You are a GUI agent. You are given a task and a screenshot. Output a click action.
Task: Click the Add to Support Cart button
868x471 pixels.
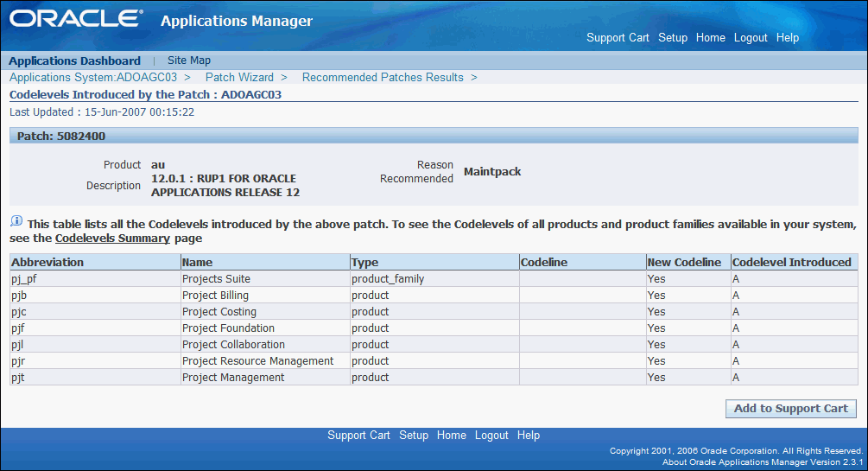(790, 409)
